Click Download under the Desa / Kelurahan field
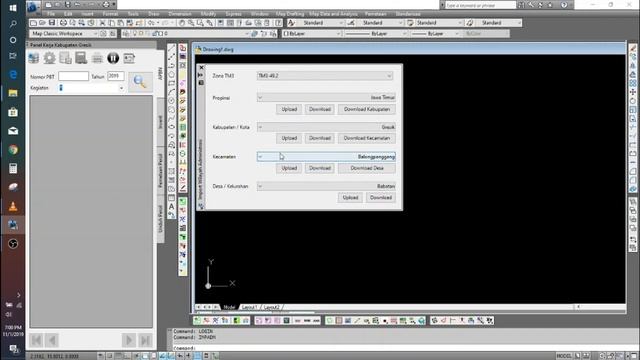The width and height of the screenshot is (640, 360). (x=381, y=197)
